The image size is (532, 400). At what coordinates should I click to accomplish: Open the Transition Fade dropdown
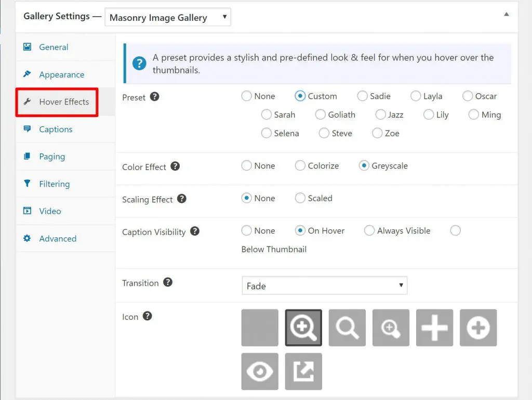point(324,286)
